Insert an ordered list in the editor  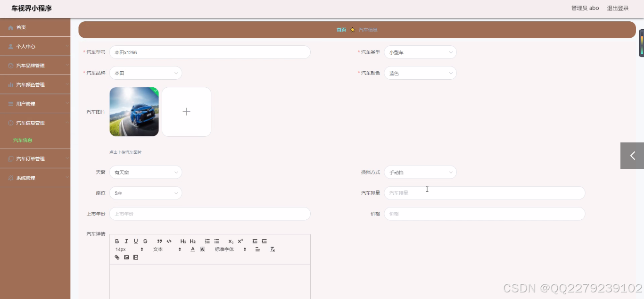(207, 241)
